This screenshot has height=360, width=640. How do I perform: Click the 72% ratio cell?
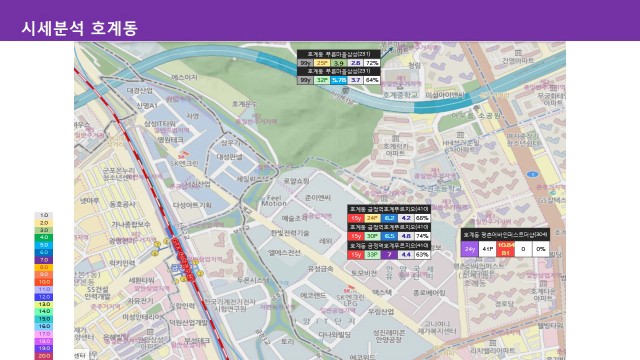tap(372, 63)
